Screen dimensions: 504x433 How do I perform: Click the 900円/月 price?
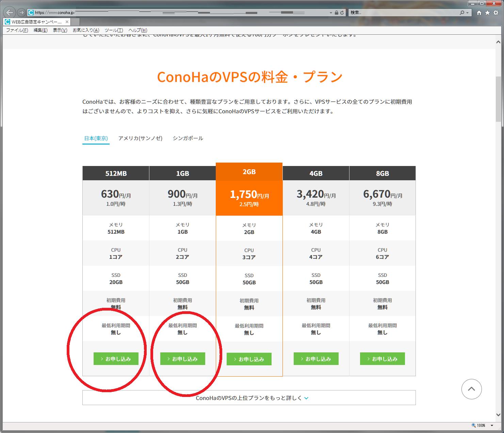tap(183, 194)
